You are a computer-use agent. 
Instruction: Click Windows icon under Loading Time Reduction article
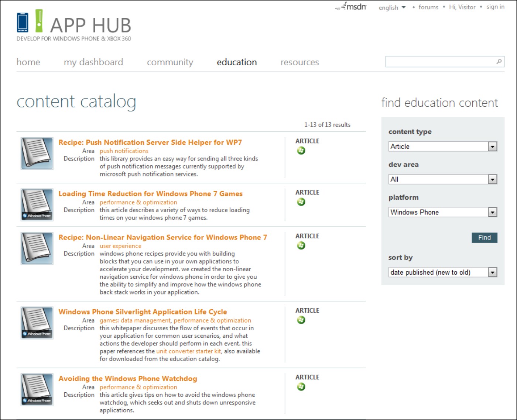[301, 202]
